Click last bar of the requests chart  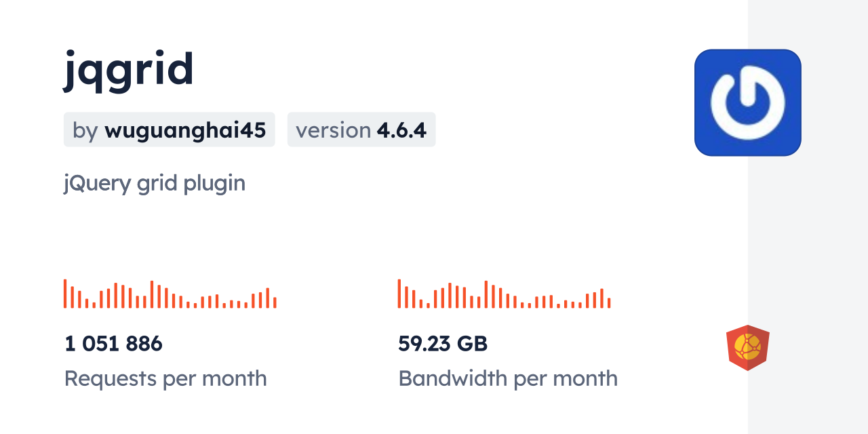pos(275,302)
